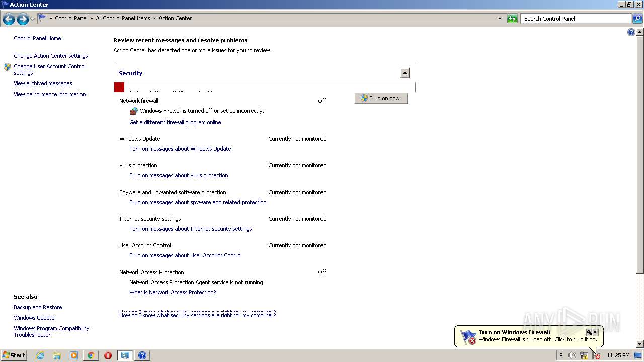Open Get a different firewall program online
The image size is (644, 362).
pos(175,122)
